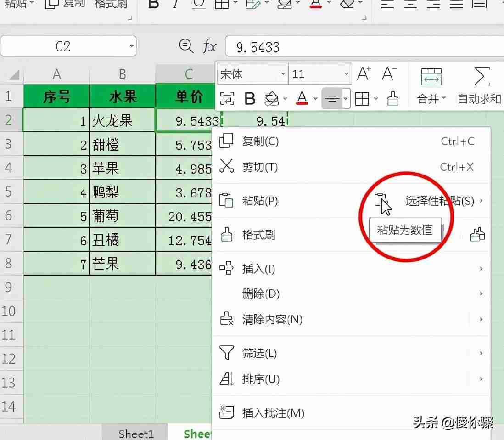Click the multi format painter icon on 格式刷 row

click(x=477, y=234)
